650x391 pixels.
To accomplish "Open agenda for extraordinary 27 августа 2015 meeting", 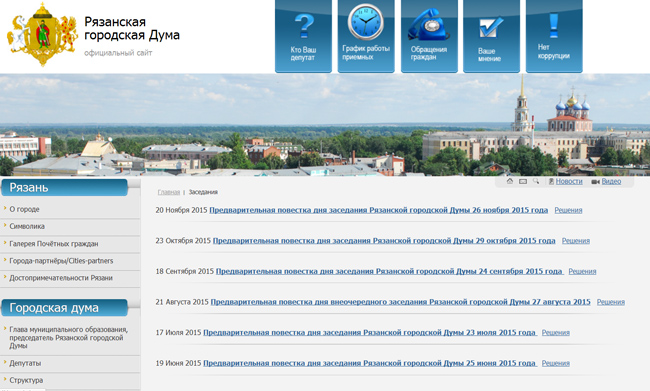I will [400, 302].
